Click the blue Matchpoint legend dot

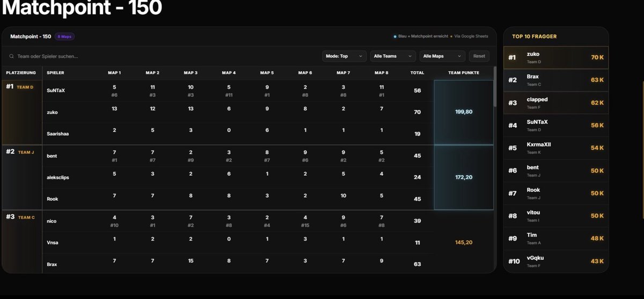pos(395,36)
